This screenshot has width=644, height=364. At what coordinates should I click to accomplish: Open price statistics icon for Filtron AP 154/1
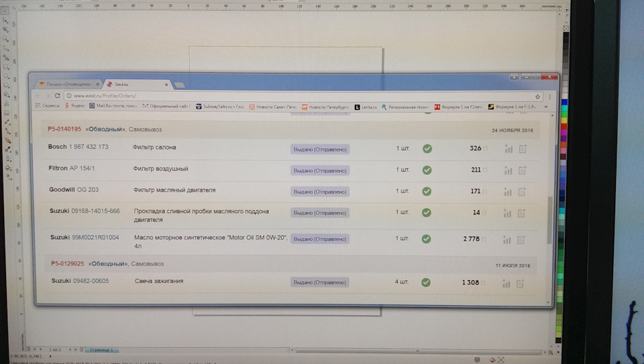click(x=508, y=170)
